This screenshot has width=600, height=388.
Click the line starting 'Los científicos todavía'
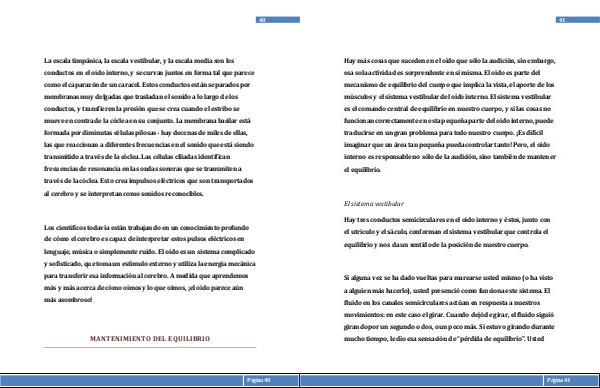(146, 227)
